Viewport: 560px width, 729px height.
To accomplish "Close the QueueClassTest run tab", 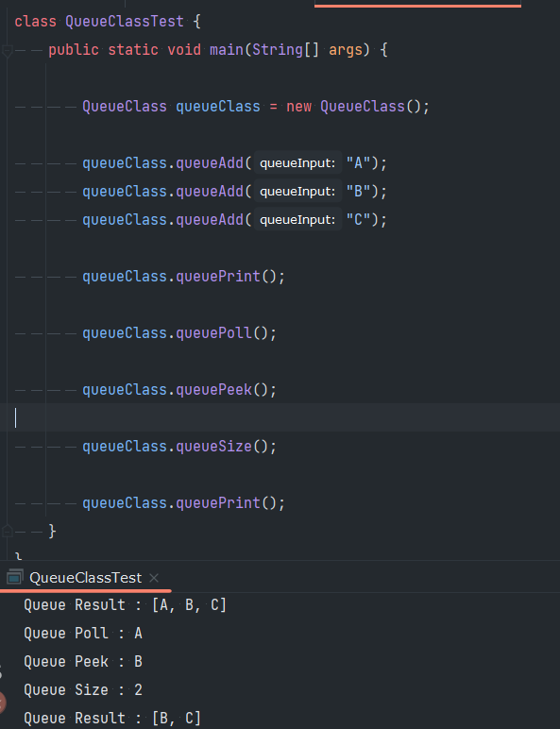I will [154, 578].
